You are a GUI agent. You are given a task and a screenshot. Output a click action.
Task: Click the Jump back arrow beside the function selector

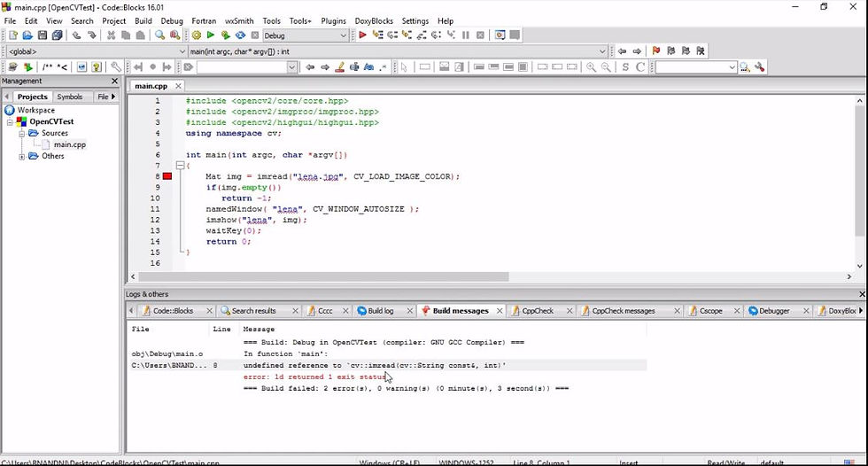[622, 50]
